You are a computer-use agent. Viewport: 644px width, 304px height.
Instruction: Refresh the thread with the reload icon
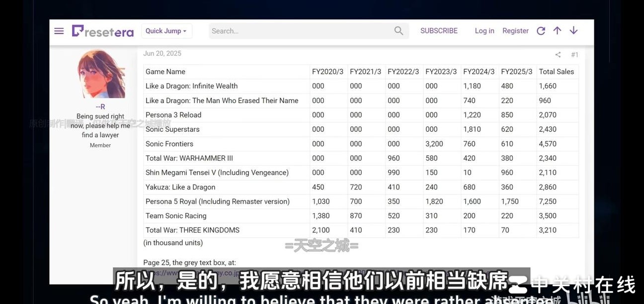click(541, 30)
